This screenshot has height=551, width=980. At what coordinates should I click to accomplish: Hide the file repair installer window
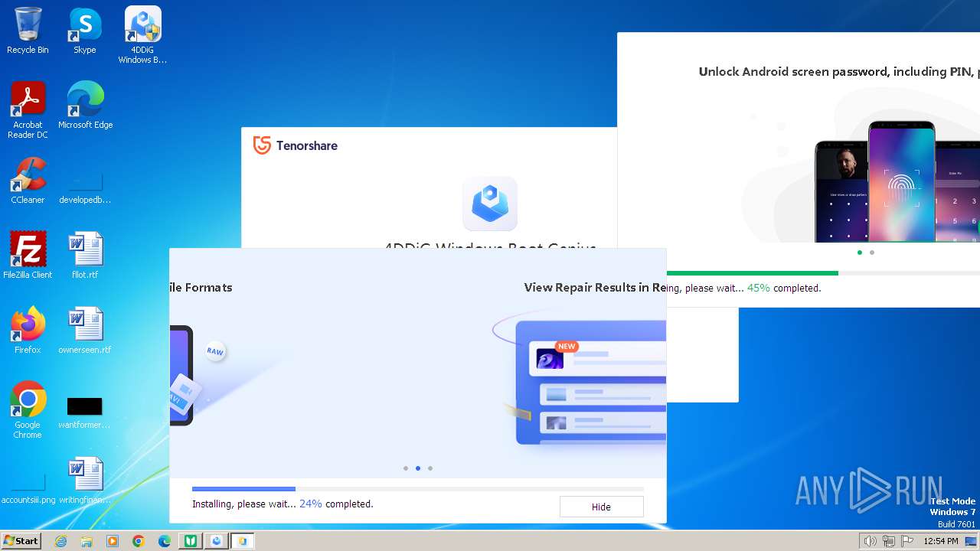[601, 507]
